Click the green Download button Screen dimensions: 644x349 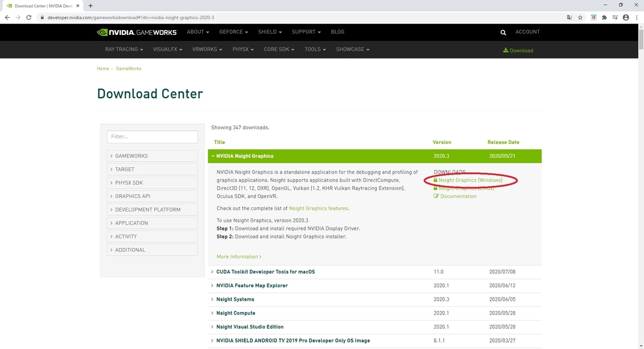point(518,50)
